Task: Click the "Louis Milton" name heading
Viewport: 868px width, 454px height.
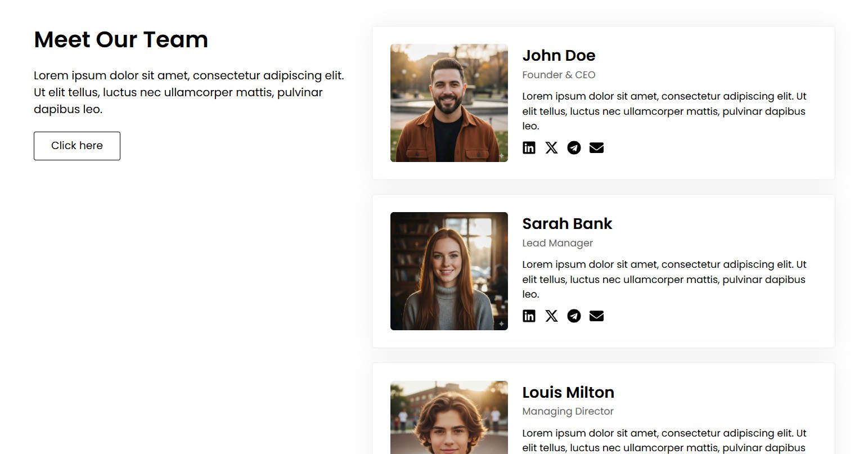Action: (x=568, y=392)
